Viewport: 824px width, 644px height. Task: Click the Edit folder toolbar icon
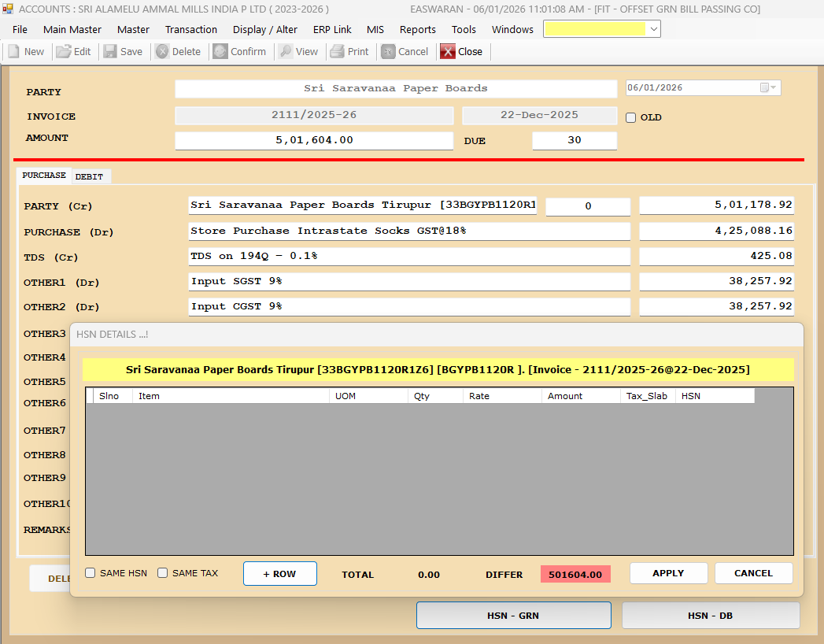click(x=63, y=51)
